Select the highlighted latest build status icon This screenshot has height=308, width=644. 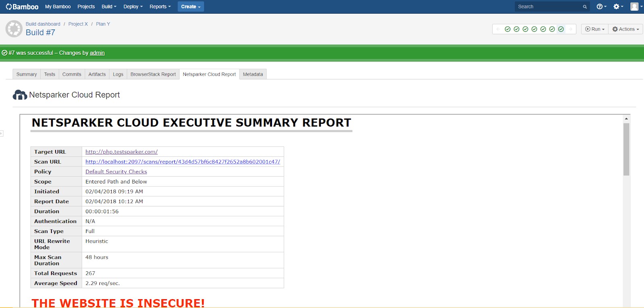pos(561,29)
